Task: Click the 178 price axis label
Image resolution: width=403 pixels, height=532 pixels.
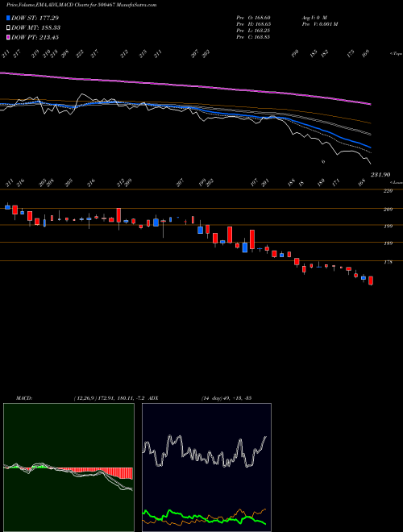Action: [x=388, y=262]
